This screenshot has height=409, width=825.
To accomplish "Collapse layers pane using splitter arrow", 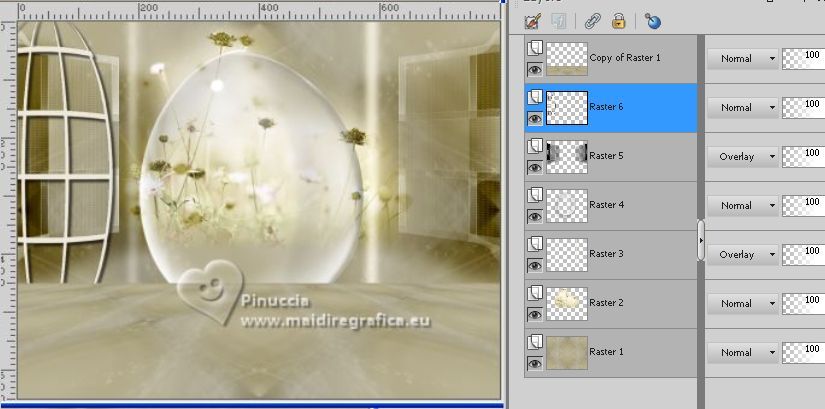I will 701,241.
